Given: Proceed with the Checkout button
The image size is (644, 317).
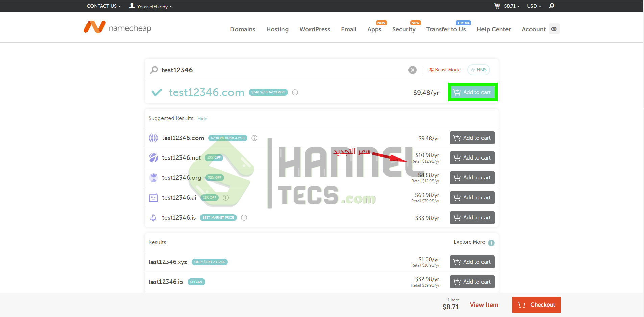Looking at the screenshot, I should [x=536, y=305].
